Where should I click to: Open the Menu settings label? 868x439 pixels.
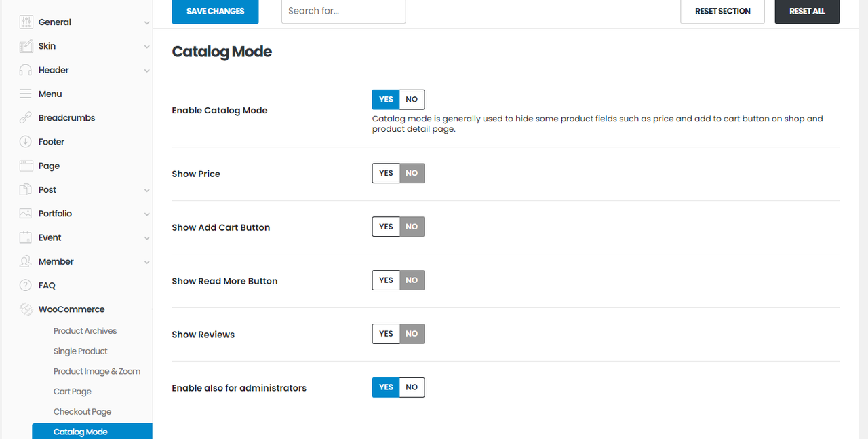click(x=50, y=94)
